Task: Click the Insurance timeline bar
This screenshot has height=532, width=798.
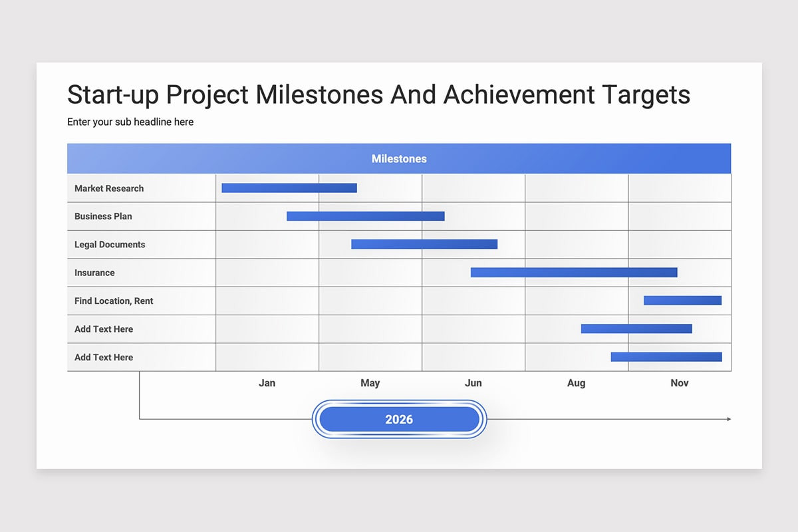Action: point(574,272)
